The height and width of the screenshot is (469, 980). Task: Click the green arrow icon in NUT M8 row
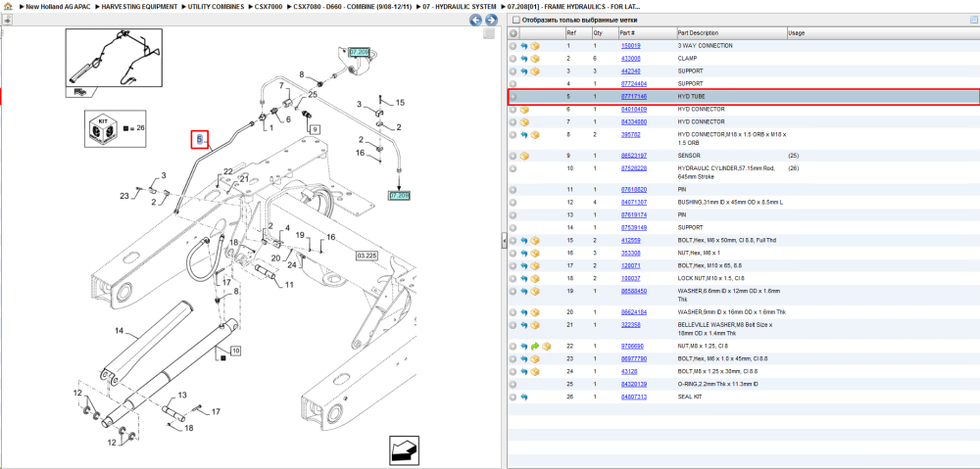[x=535, y=346]
